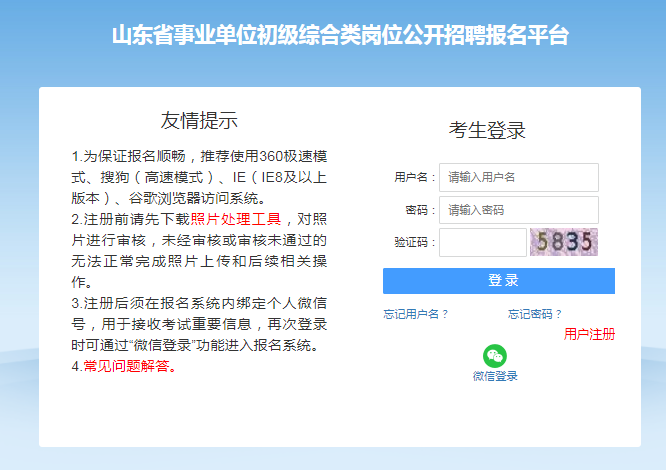The image size is (666, 470).
Task: Open the 忘记用户名？ link
Action: point(416,314)
